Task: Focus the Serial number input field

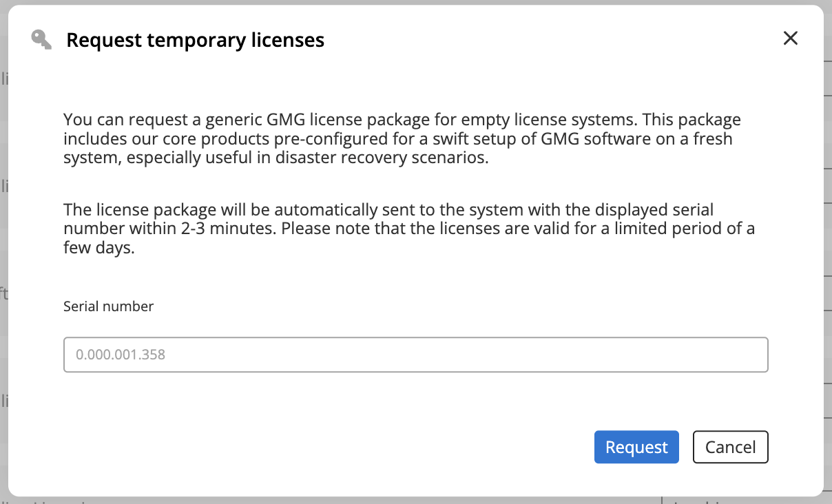Action: tap(416, 355)
